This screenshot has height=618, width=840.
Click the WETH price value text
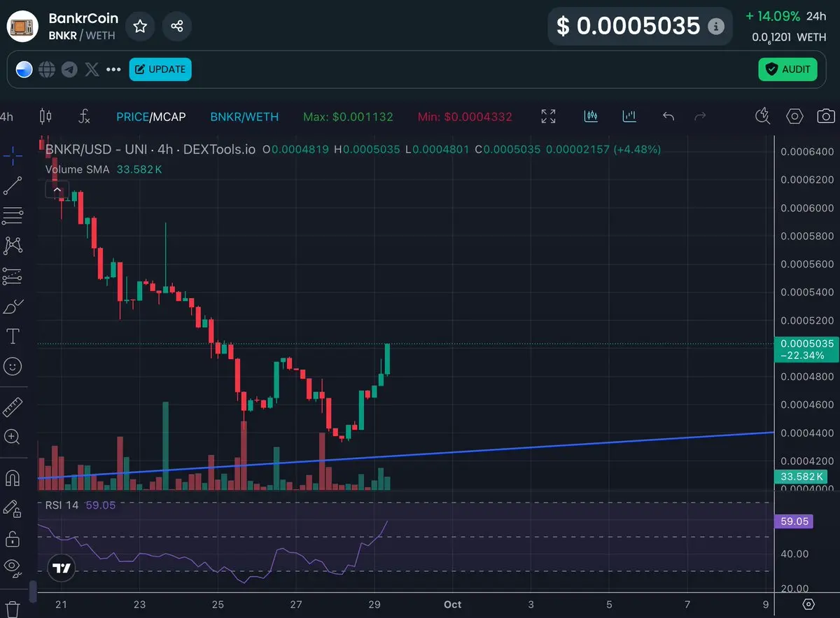coord(789,37)
